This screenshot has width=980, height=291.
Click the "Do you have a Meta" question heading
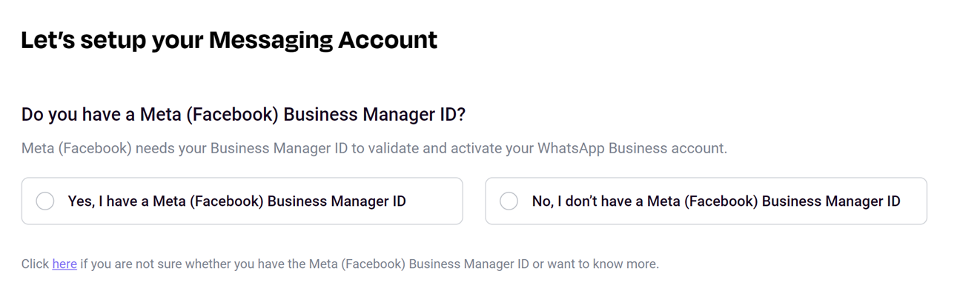[243, 115]
